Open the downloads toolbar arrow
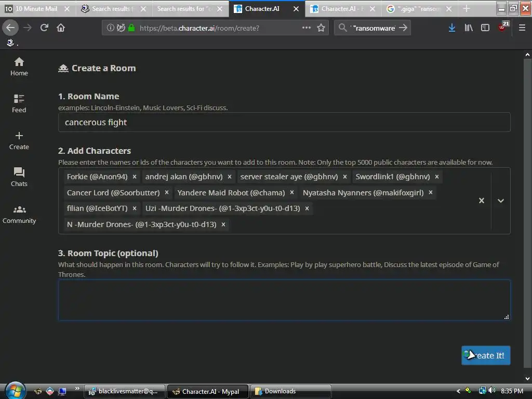Viewport: 532px width, 399px height. [452, 28]
